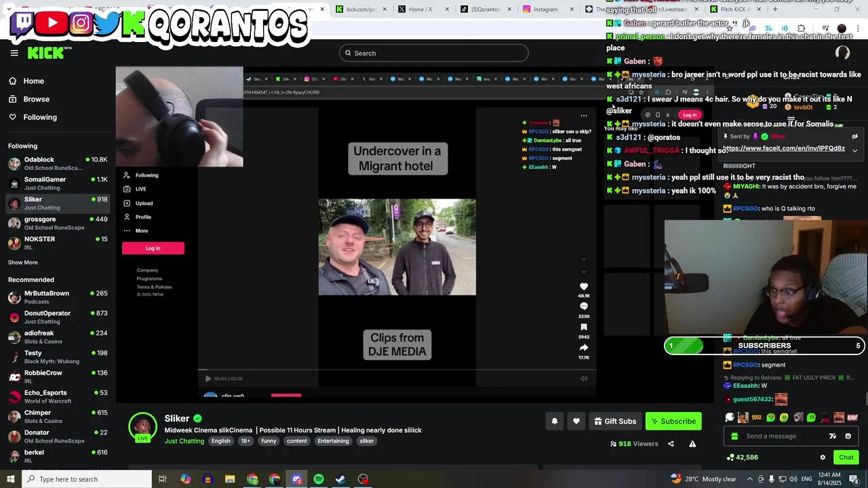Open new browser tab with plus
This screenshot has height=488, width=868.
(x=775, y=9)
